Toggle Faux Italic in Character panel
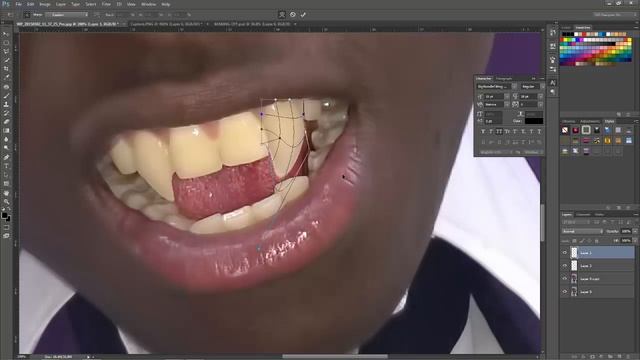The height and width of the screenshot is (360, 640). (491, 131)
